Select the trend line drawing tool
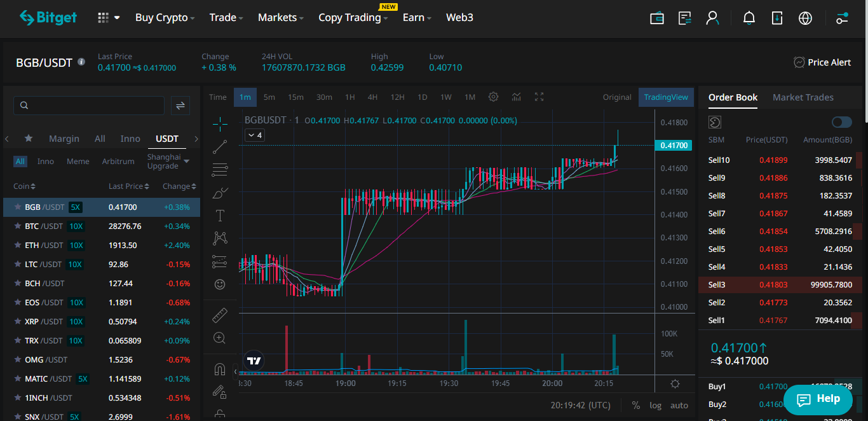The height and width of the screenshot is (421, 868). pos(220,146)
